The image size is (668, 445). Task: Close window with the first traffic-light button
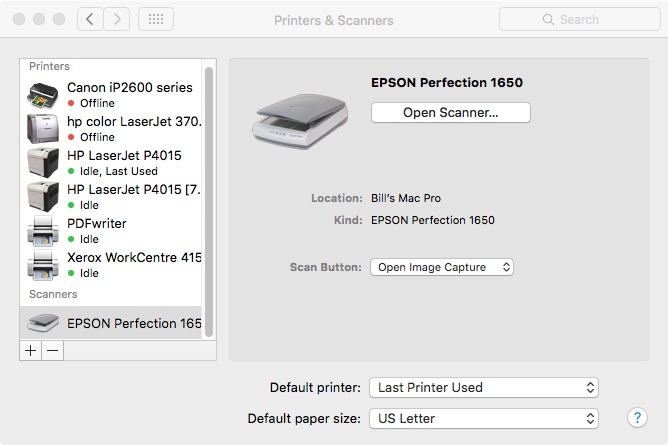pos(19,19)
